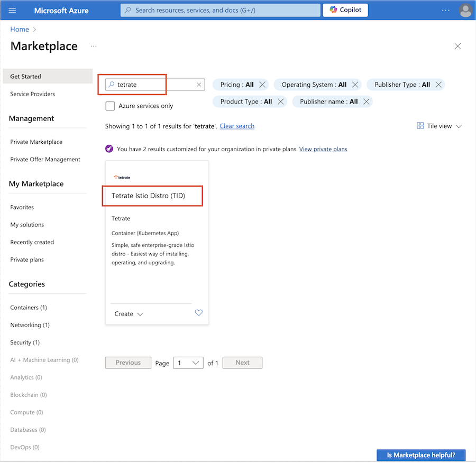Click the private plans rocket icon
Viewport: 476px width, 463px height.
(x=109, y=149)
